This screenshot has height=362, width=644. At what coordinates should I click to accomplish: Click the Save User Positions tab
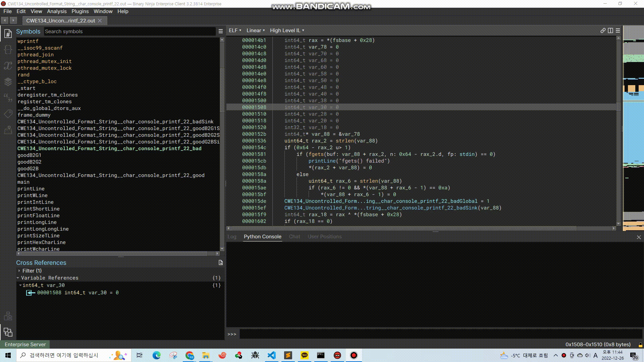click(325, 236)
